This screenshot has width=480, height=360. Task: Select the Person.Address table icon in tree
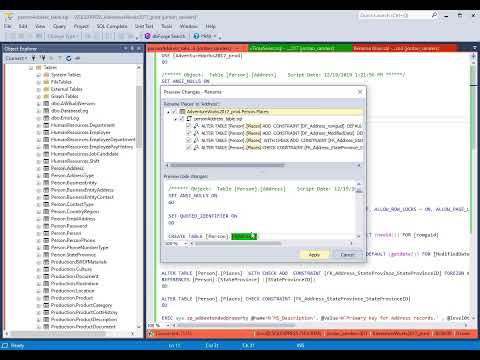46,168
